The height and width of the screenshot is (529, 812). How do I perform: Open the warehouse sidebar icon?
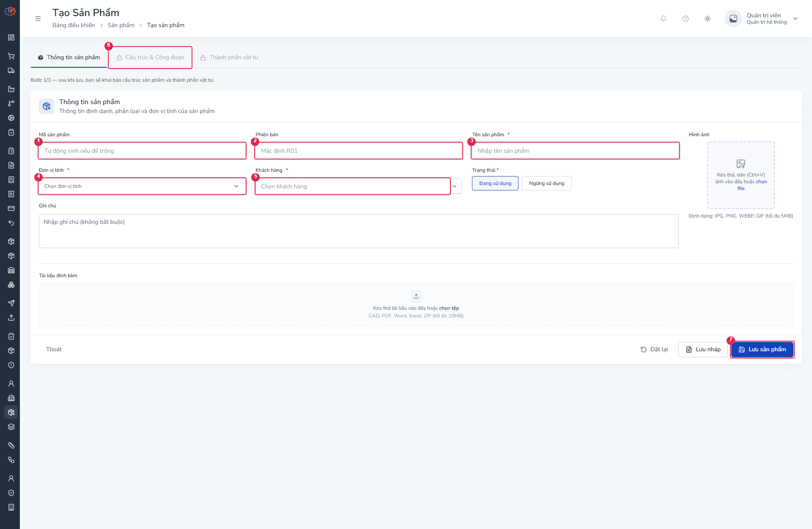[x=11, y=270]
